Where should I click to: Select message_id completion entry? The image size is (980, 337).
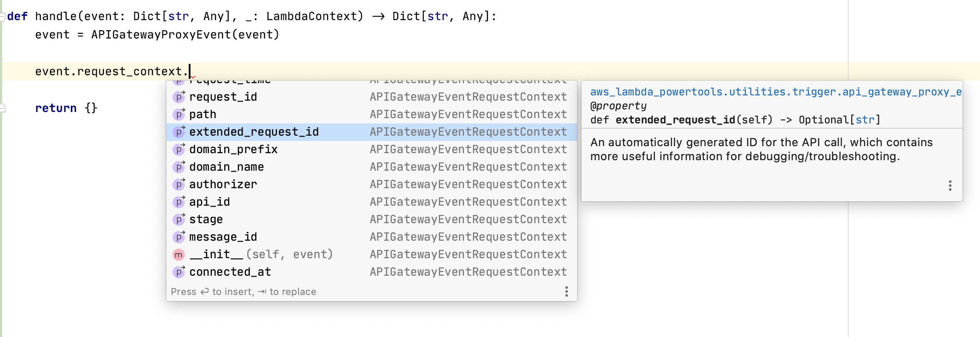[223, 237]
